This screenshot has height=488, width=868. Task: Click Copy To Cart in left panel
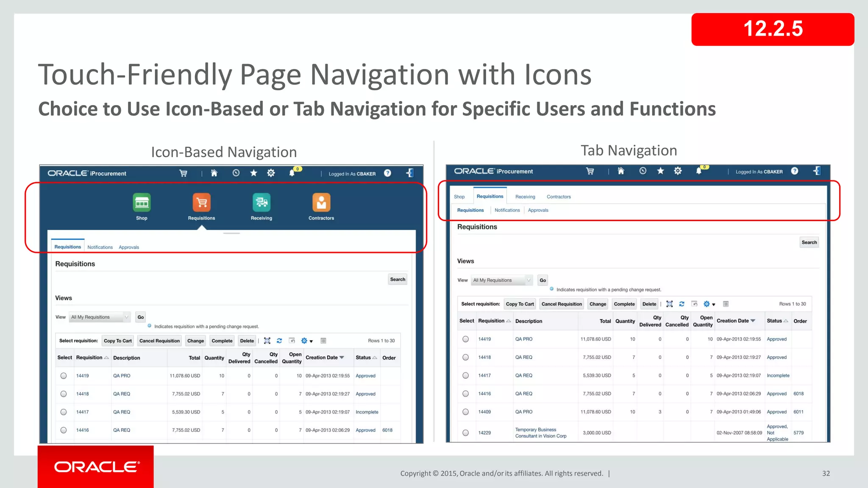[118, 341]
